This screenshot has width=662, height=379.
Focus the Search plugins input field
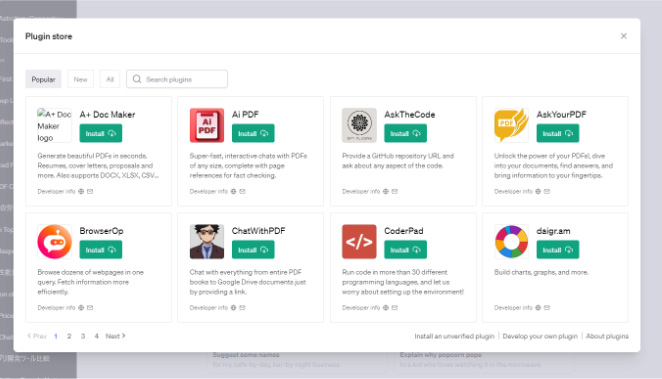tap(177, 79)
